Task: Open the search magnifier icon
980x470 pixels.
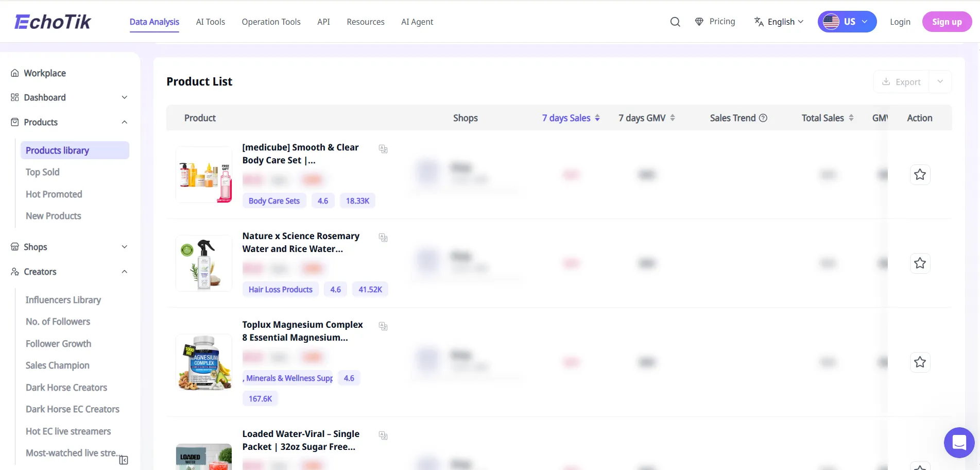Action: tap(675, 22)
